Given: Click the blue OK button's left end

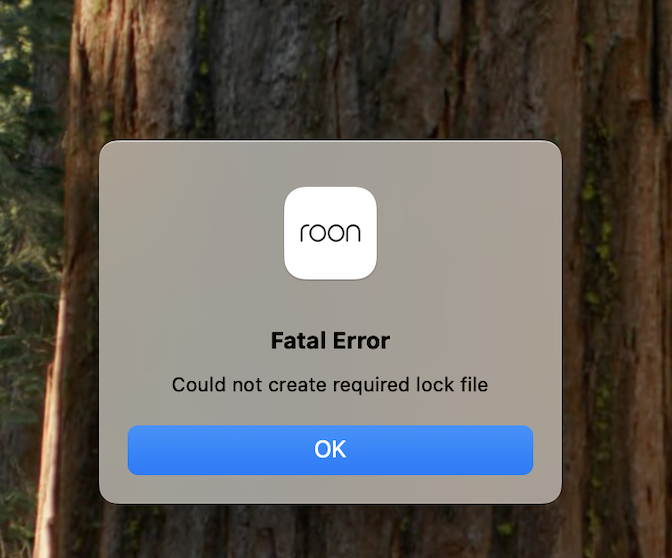Looking at the screenshot, I should tap(146, 450).
